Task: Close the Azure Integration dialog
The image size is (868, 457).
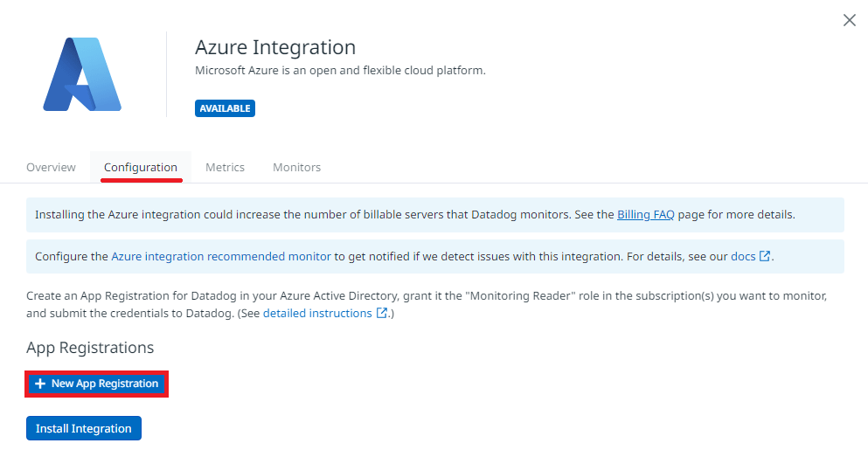Action: [849, 20]
